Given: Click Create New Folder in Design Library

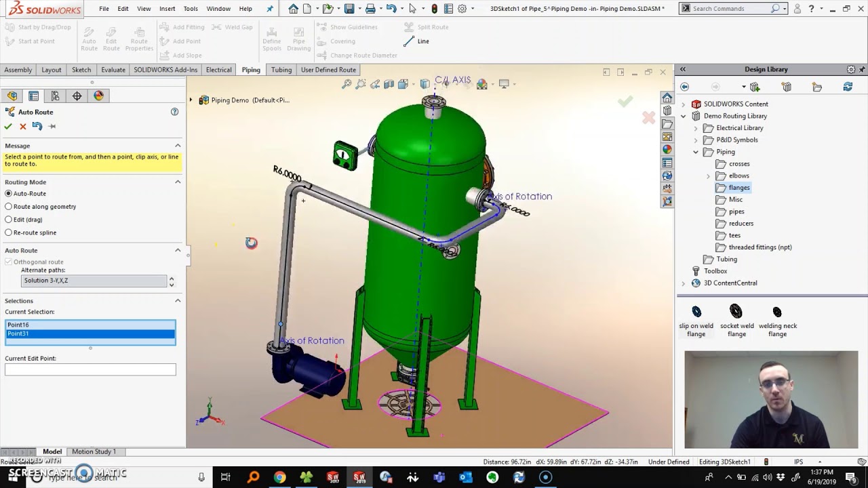Looking at the screenshot, I should click(817, 87).
